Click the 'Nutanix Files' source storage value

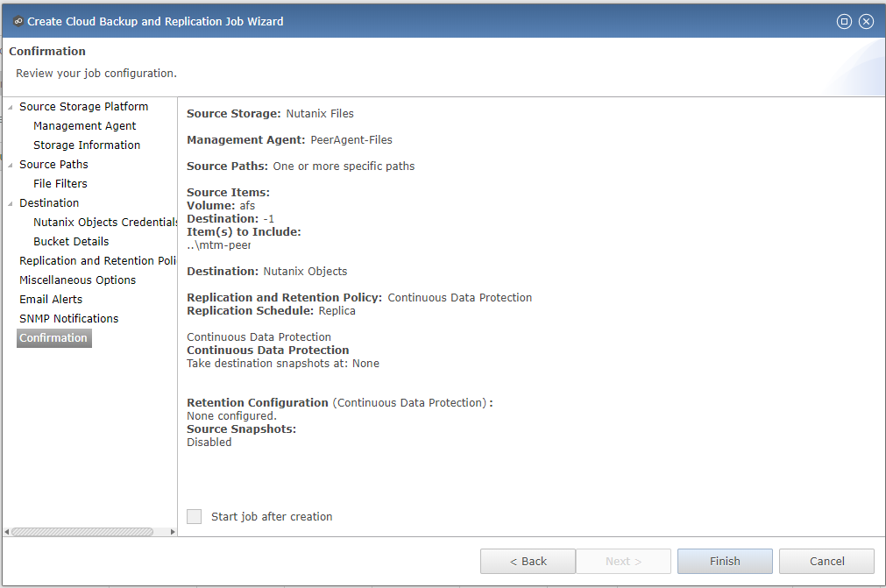click(320, 114)
